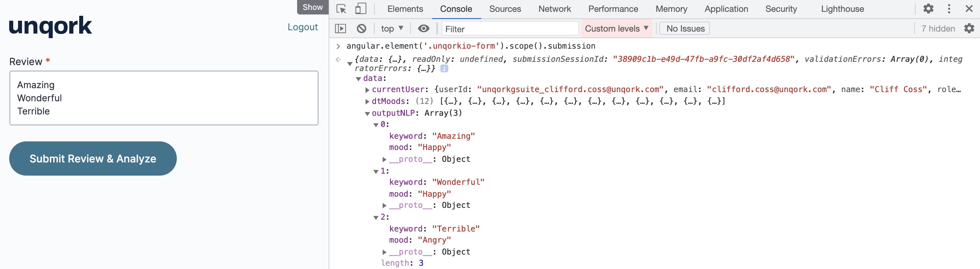Select the "Amazing" keyword value
Image resolution: width=980 pixels, height=269 pixels.
pyautogui.click(x=454, y=136)
